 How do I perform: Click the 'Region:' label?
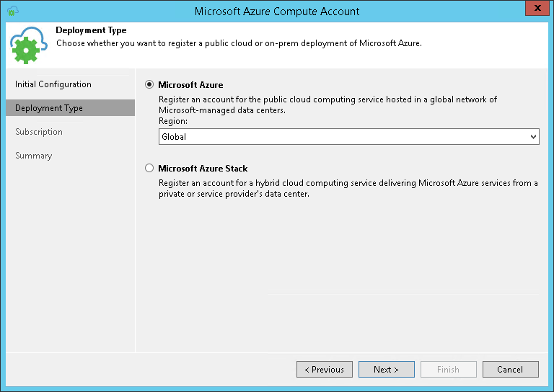[x=173, y=121]
